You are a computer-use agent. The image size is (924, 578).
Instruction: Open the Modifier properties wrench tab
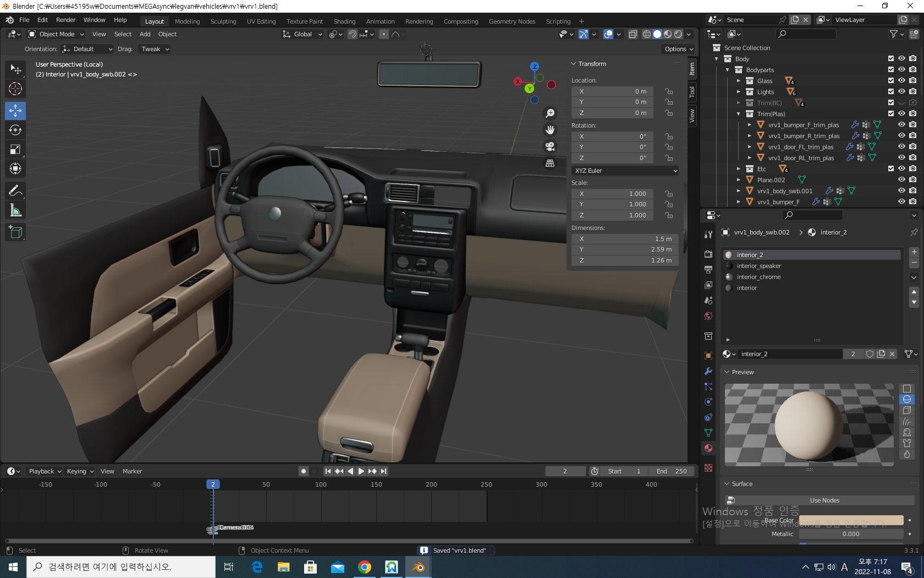pyautogui.click(x=708, y=371)
